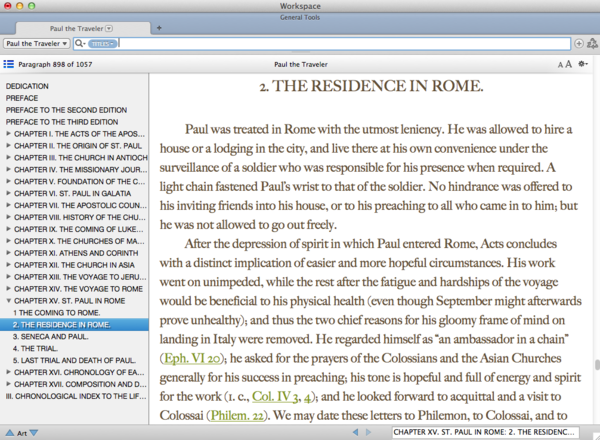Decrease text size with small A

click(x=560, y=65)
